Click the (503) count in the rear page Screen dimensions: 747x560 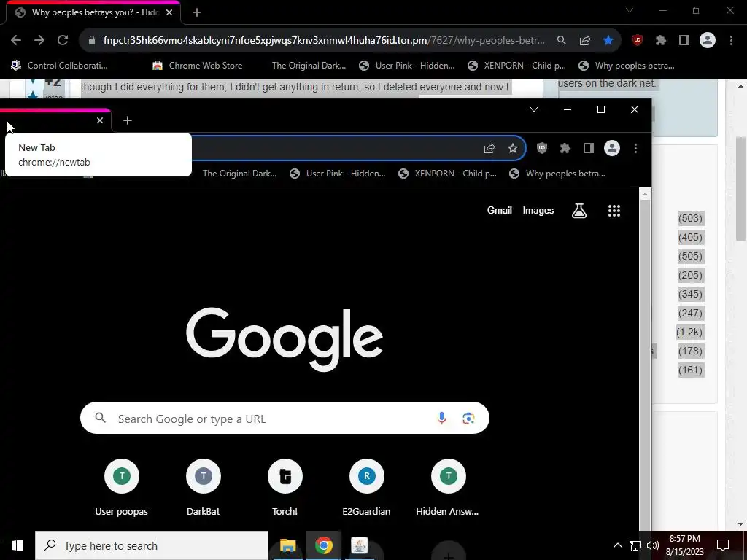pyautogui.click(x=690, y=218)
